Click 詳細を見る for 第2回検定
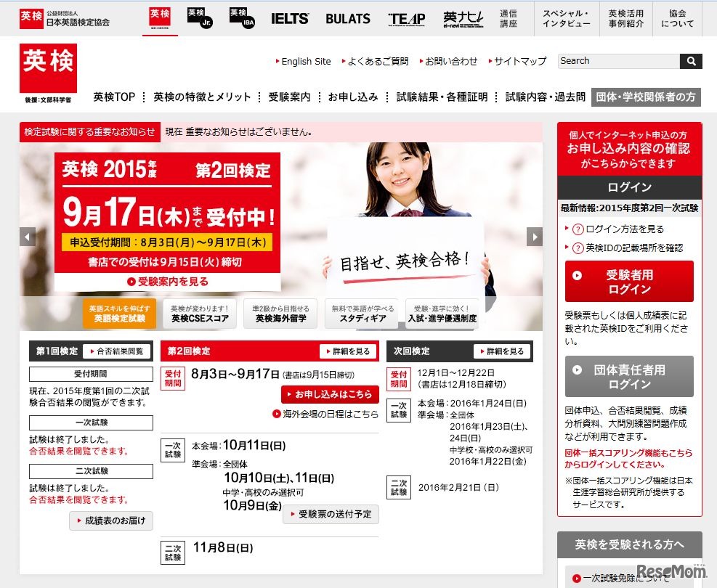The height and width of the screenshot is (588, 717). point(347,351)
